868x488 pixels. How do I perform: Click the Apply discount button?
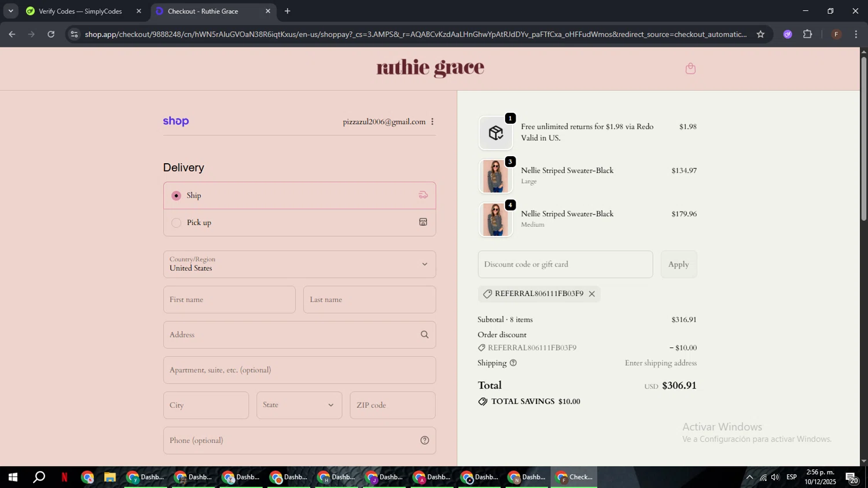pos(679,264)
